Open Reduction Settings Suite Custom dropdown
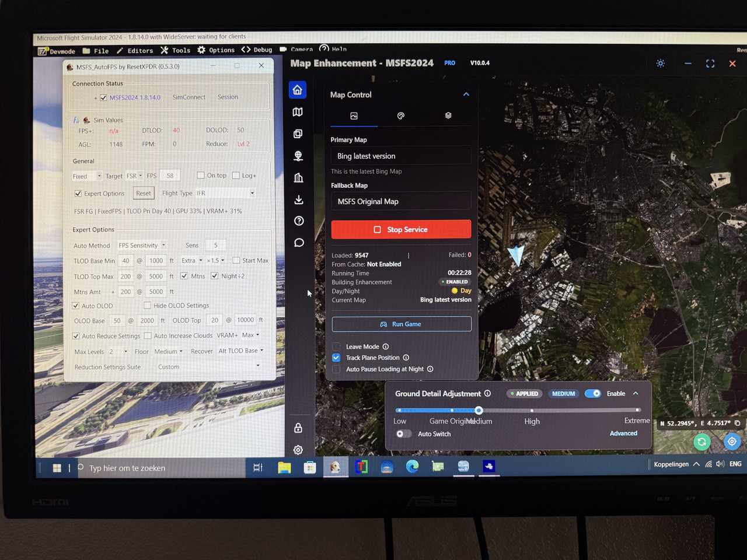This screenshot has width=747, height=560. point(208,366)
